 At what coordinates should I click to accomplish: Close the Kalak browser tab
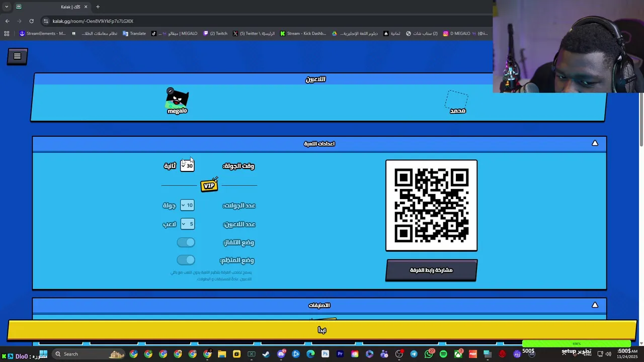click(86, 7)
